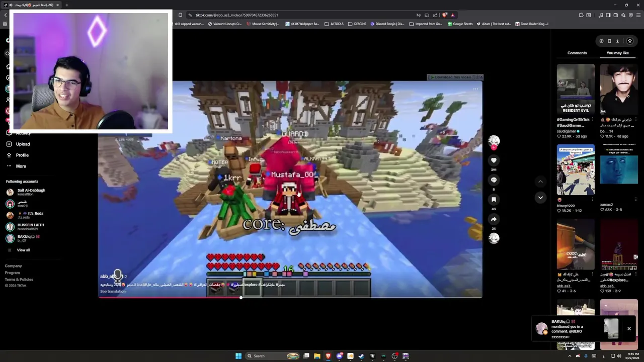Viewport: 644px width, 362px height.
Task: Open the Windows Start menu
Action: click(238, 356)
